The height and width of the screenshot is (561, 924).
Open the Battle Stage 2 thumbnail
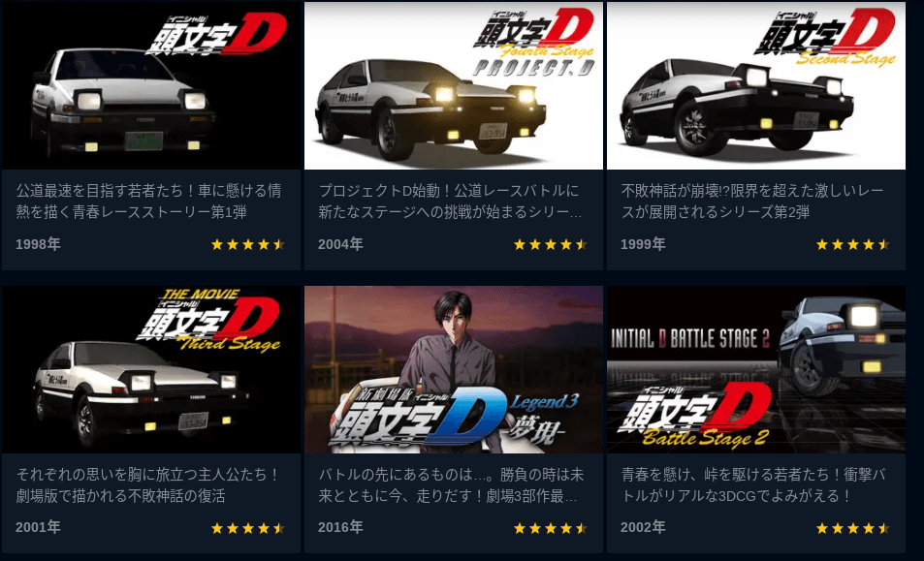click(756, 370)
